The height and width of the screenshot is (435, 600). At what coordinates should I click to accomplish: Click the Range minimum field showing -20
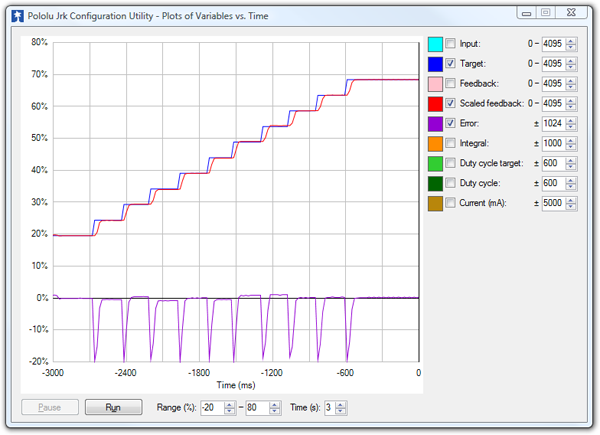pos(211,407)
